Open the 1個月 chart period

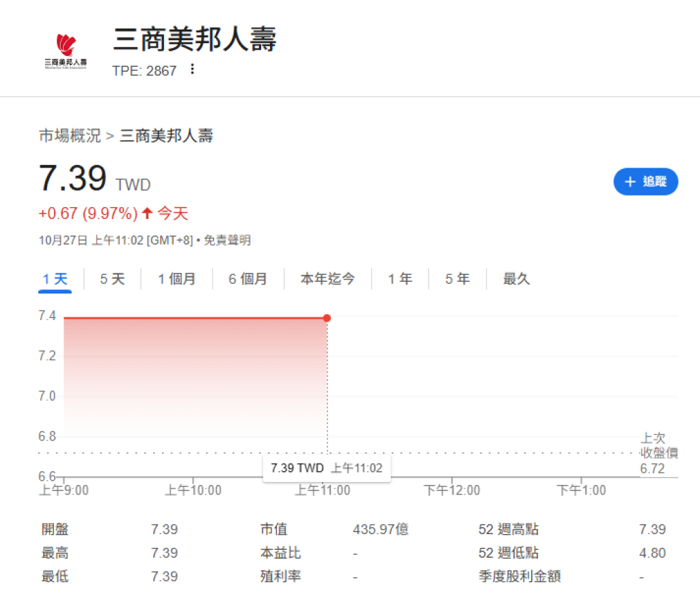177,278
